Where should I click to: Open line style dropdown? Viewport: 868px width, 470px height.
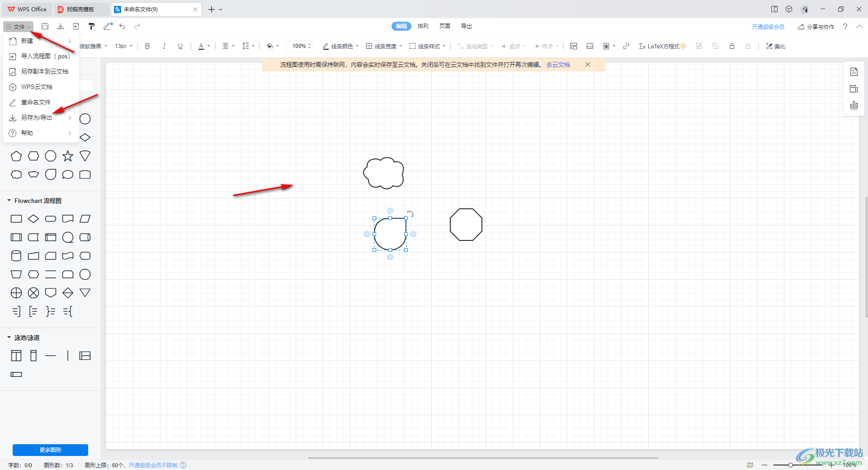click(427, 46)
